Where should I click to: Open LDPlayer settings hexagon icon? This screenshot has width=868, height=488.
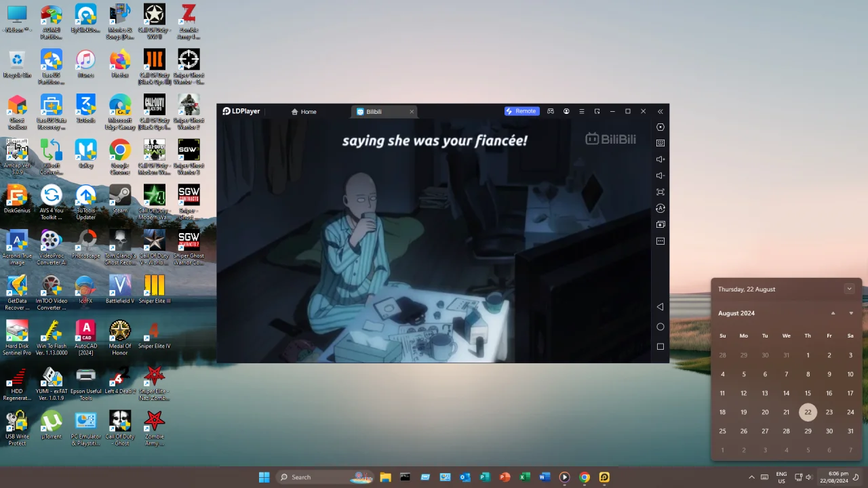(x=660, y=127)
